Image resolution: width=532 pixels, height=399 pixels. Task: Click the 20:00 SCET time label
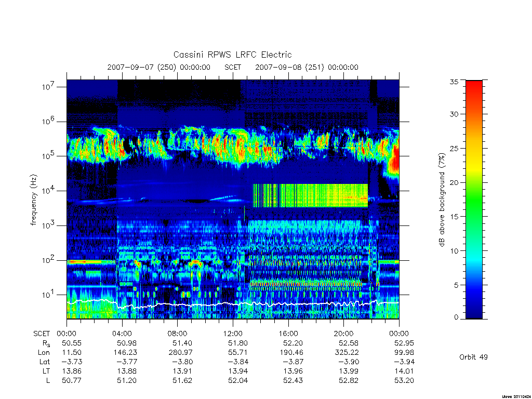[x=343, y=334]
